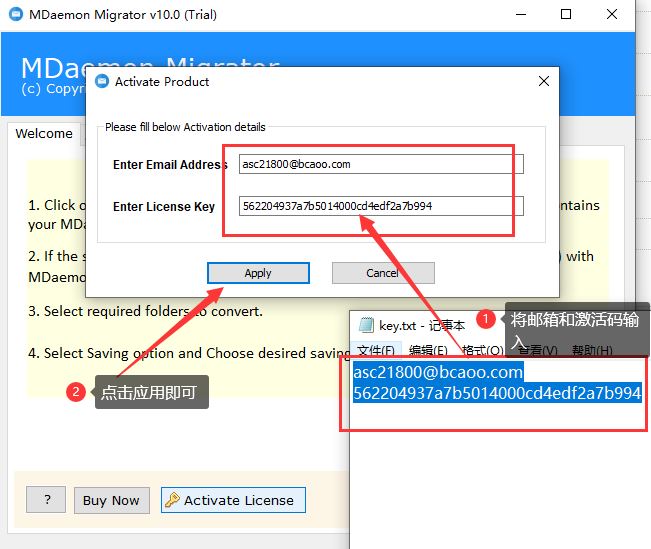Click the license key line 562204937a7b5014000cd4edf2a7b994 in Notepad
This screenshot has width=651, height=549.
[497, 392]
